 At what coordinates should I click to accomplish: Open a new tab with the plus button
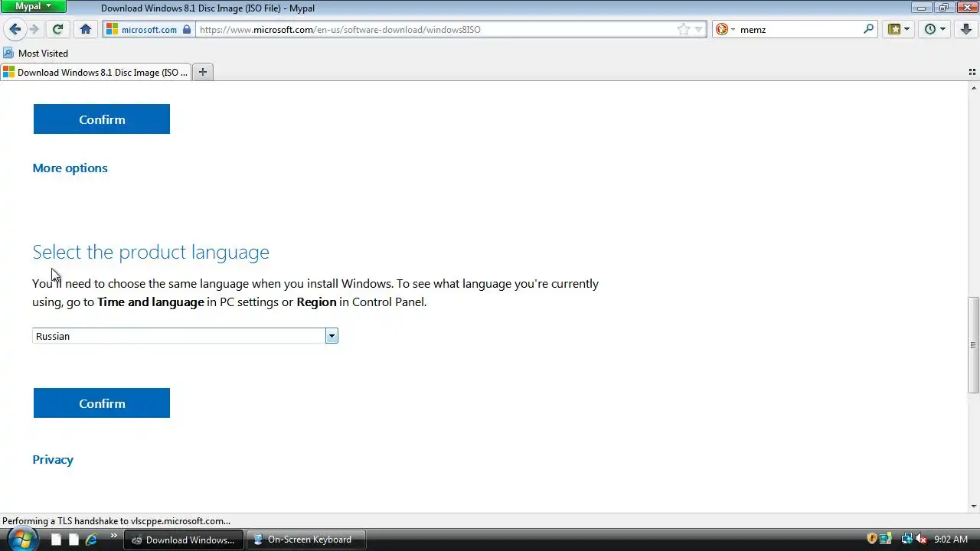point(203,72)
